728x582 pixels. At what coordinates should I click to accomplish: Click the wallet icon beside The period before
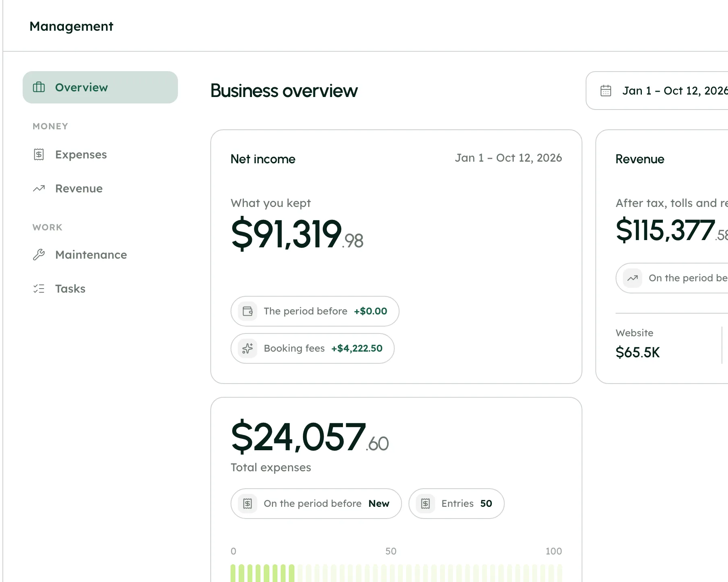248,311
